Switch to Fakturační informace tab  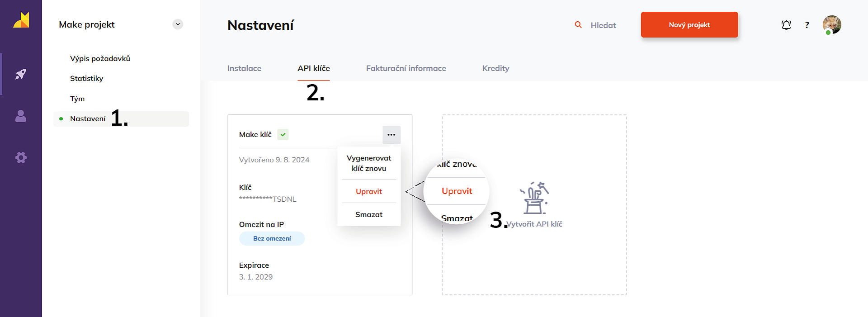point(406,68)
